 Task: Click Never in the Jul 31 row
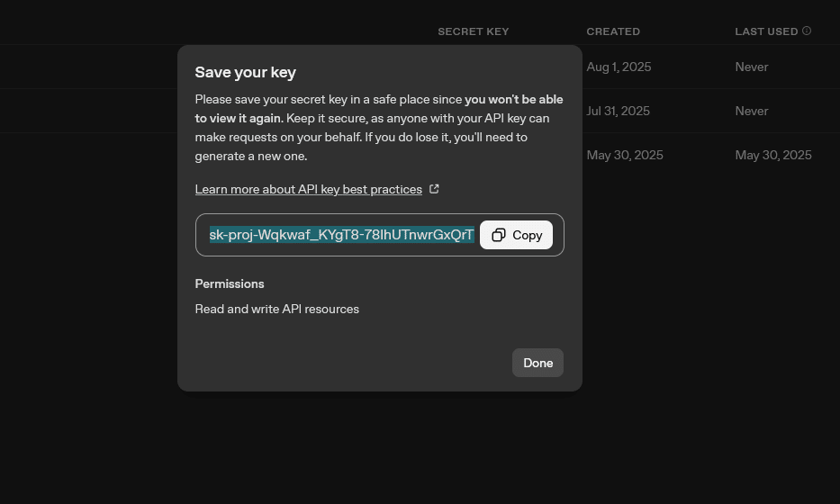point(751,111)
